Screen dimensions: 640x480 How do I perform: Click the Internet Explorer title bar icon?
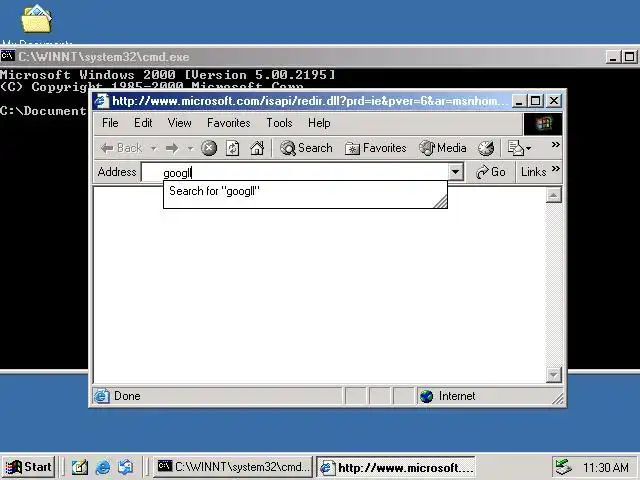(102, 101)
